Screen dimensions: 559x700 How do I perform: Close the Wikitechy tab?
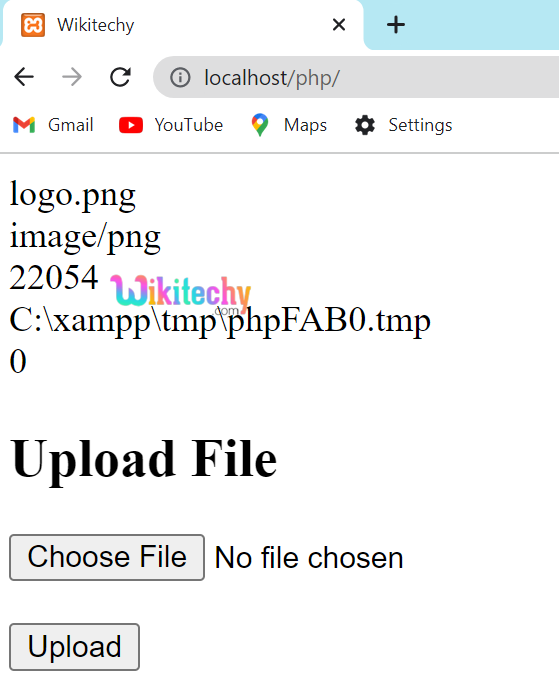click(x=339, y=25)
